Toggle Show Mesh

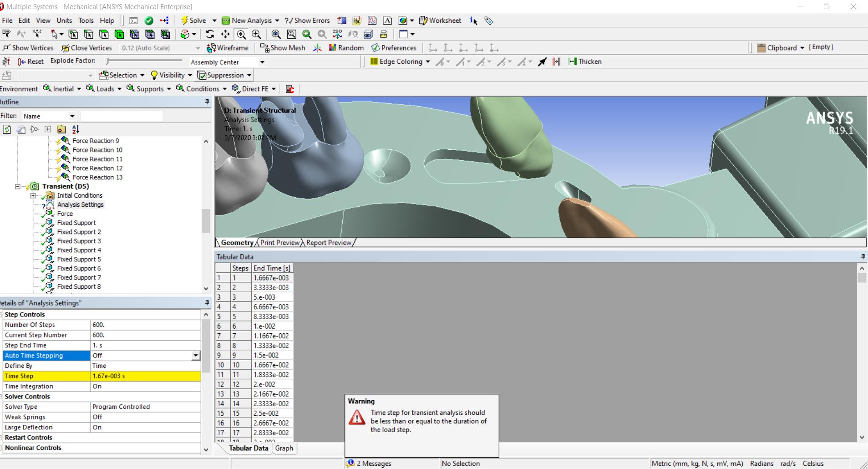282,48
